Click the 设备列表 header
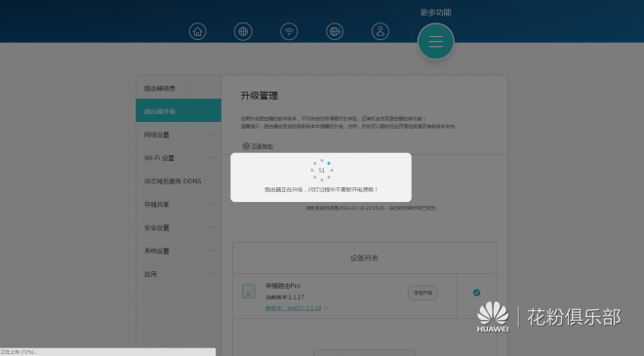 (x=364, y=257)
